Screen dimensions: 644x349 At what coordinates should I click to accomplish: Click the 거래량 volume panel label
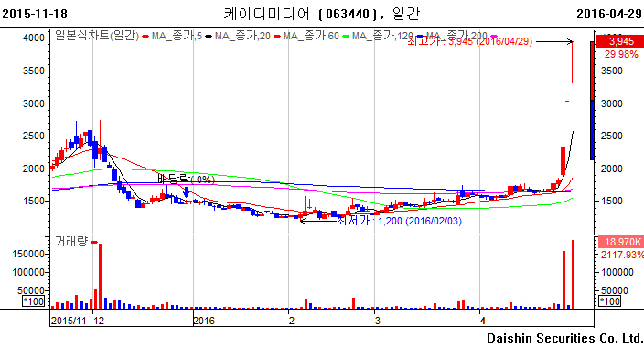point(71,241)
